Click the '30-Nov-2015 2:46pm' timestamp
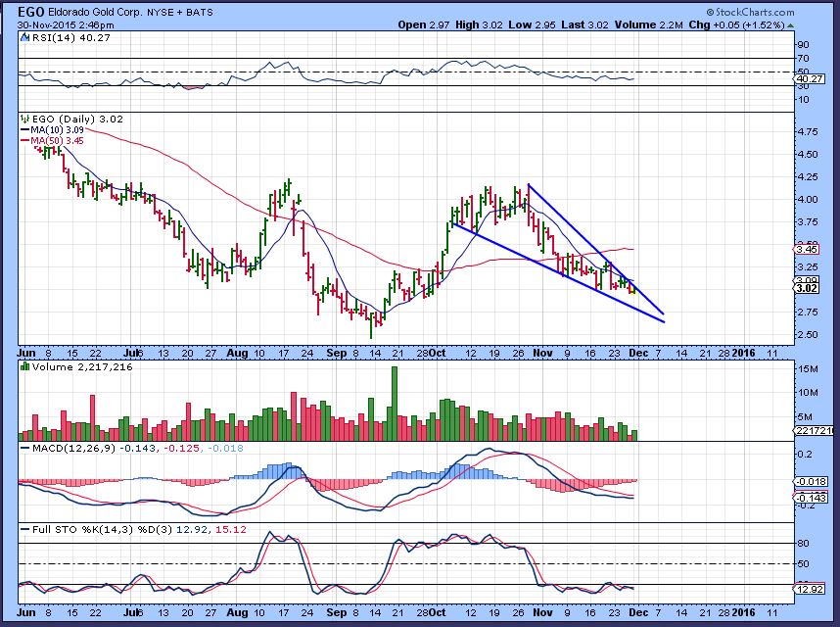Screen dimensions: 840x627 (x=66, y=25)
